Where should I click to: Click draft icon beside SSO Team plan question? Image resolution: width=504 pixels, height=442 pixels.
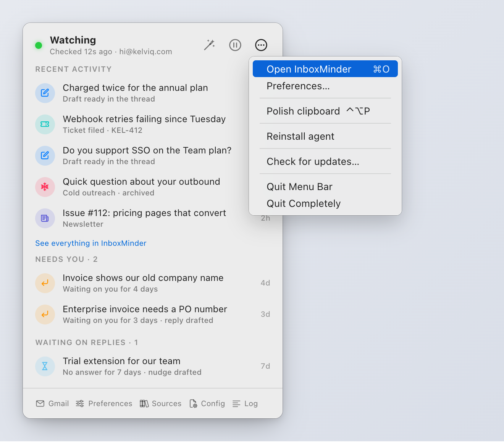coord(45,156)
